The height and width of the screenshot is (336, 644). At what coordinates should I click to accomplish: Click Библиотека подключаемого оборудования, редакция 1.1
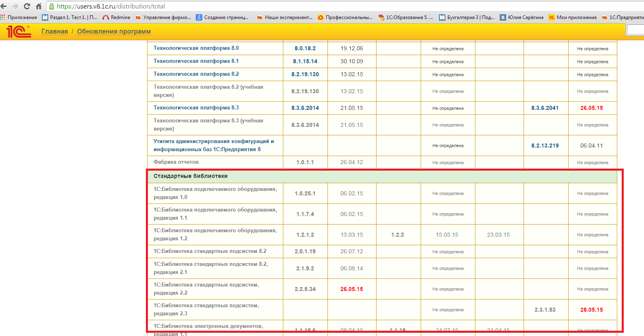coord(215,214)
